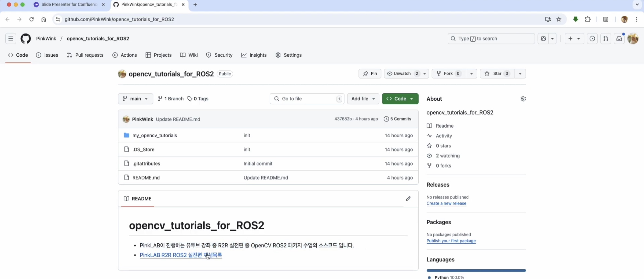Click Publish your first package
Viewport: 644px width, 279px height.
click(451, 241)
